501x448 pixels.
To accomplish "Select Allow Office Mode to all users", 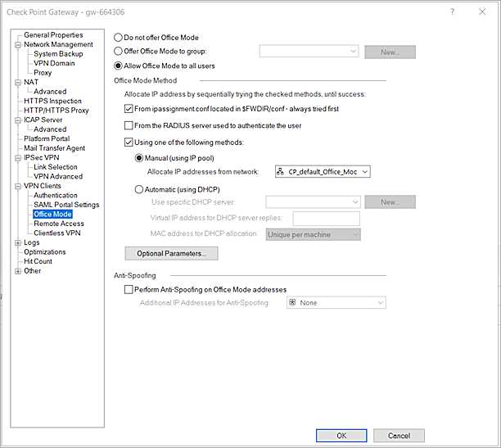I will coord(118,66).
